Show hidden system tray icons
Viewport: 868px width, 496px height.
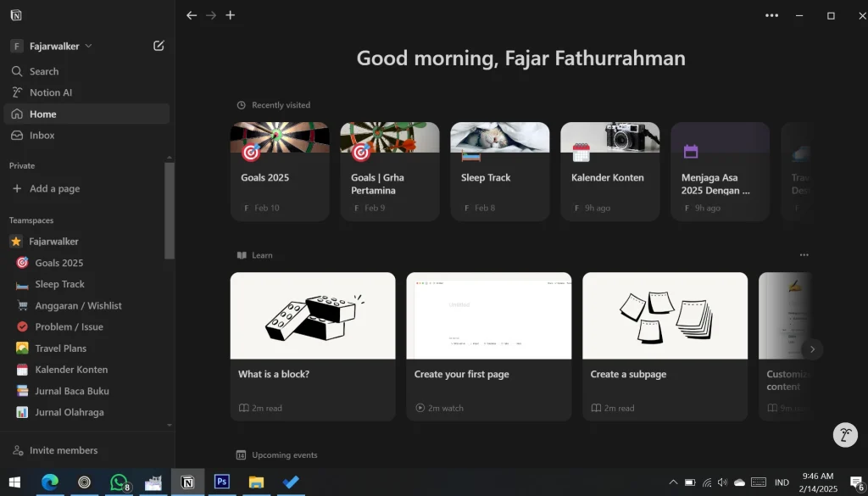pyautogui.click(x=673, y=482)
